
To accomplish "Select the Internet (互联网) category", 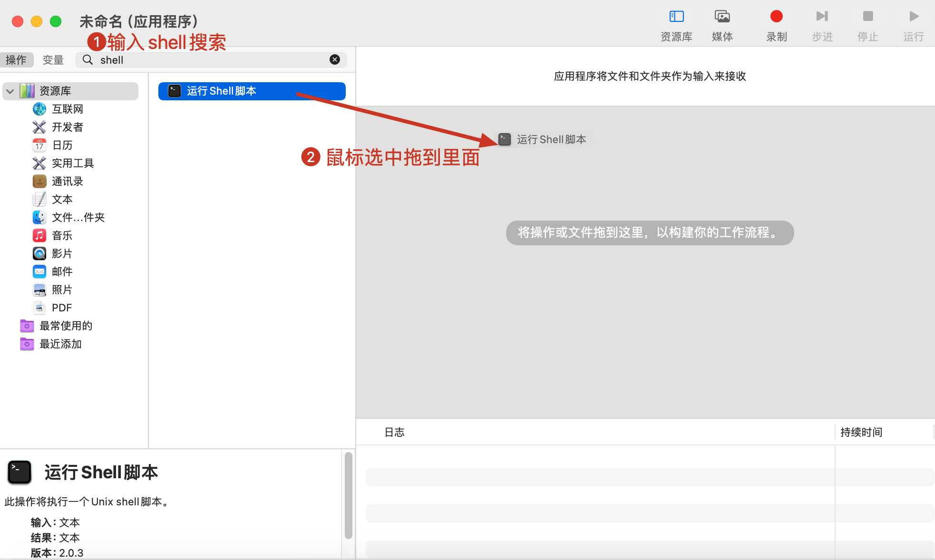I will (x=67, y=109).
